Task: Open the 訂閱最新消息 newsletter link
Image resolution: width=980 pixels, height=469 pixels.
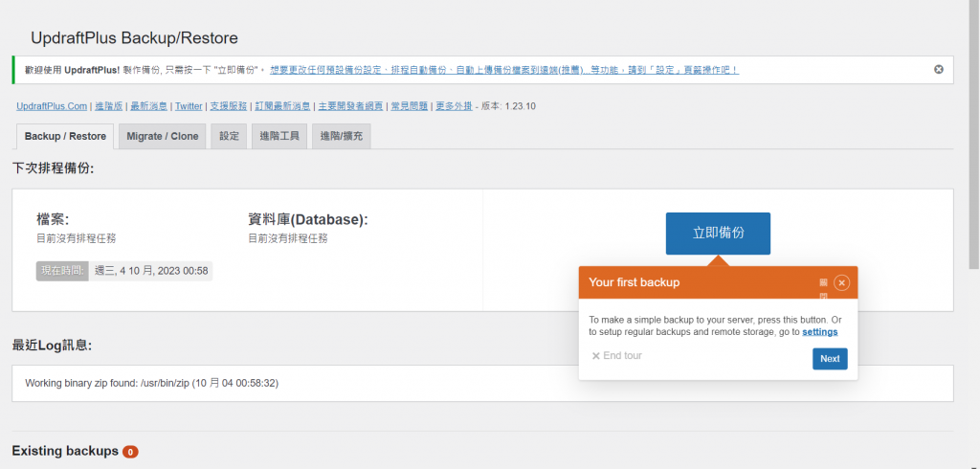Action: pos(282,106)
